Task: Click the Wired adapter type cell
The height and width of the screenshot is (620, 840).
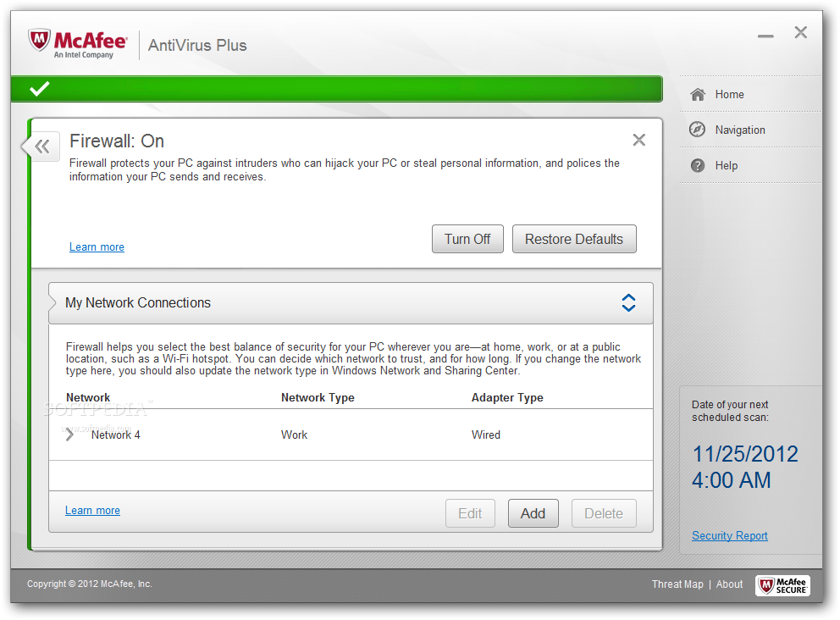Action: [x=485, y=435]
